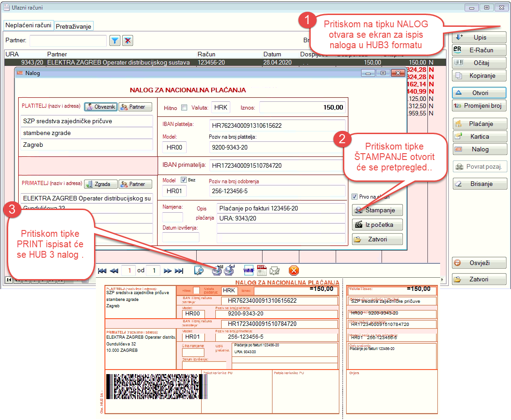The image size is (511, 420).
Task: Select the ELEKTRA ZAGREB invoice row
Action: click(225, 62)
